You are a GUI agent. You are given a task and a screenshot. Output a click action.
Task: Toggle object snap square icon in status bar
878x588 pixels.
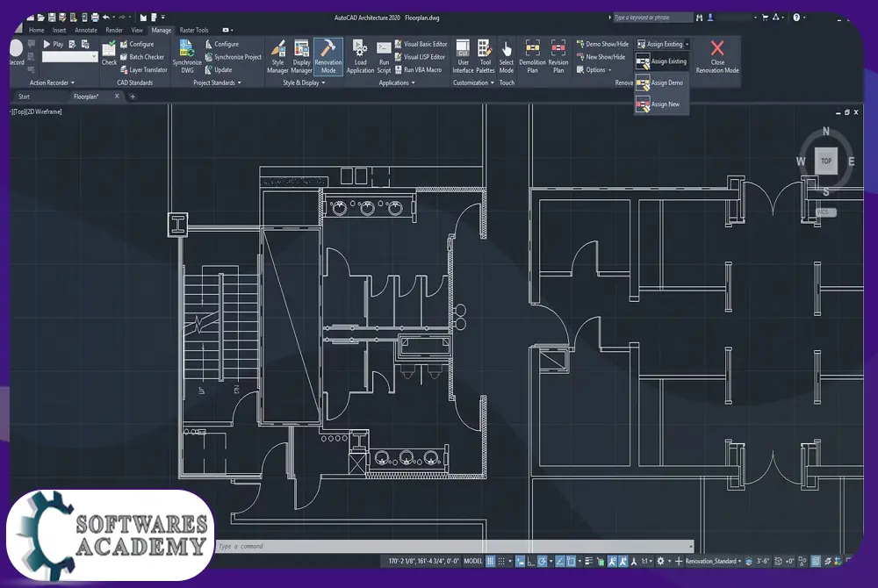tap(571, 561)
